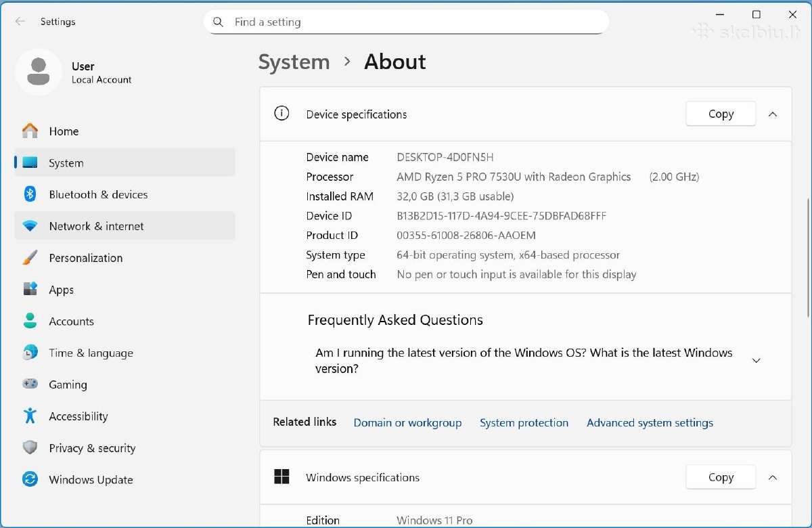Click the Windows logo icon beside Windows specifications
The height and width of the screenshot is (528, 812).
pyautogui.click(x=281, y=477)
